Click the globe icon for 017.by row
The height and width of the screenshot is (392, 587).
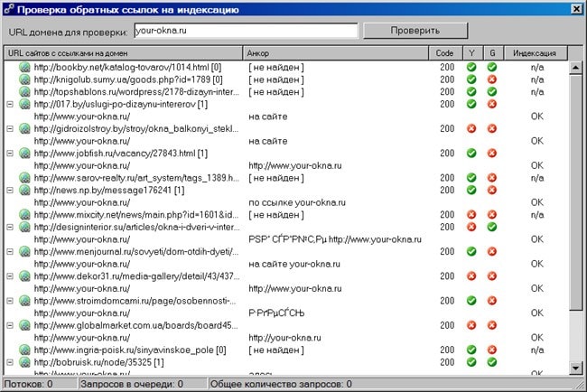(x=24, y=104)
